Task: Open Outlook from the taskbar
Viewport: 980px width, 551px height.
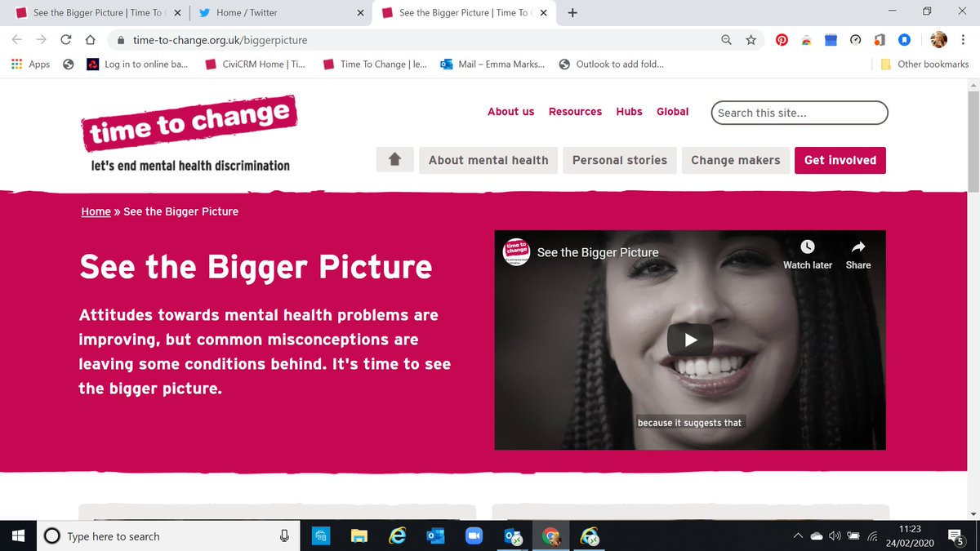Action: (x=435, y=536)
